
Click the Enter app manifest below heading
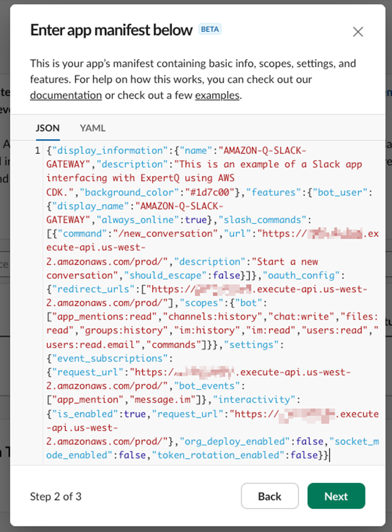point(112,30)
